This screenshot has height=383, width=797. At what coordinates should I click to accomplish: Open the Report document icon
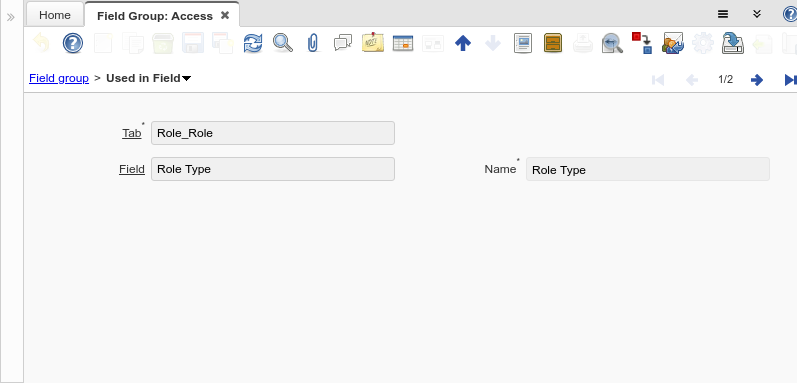coord(523,43)
